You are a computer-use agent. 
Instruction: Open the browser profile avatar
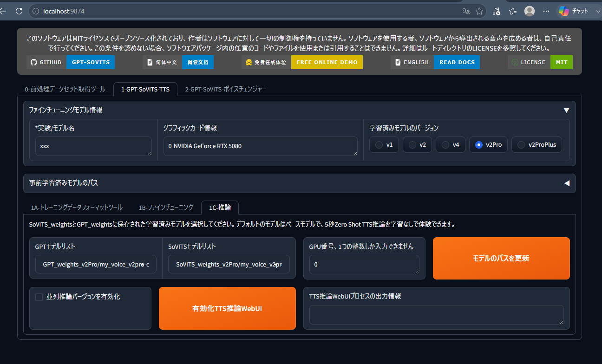click(x=530, y=11)
